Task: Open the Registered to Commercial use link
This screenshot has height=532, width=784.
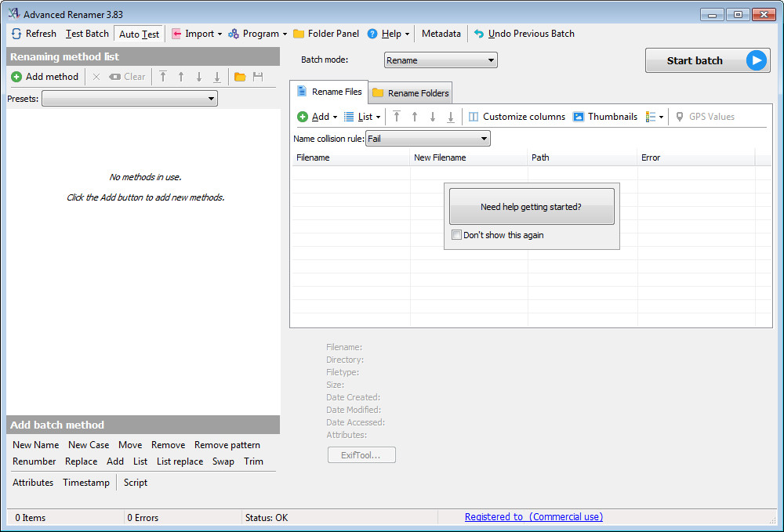Action: tap(533, 516)
